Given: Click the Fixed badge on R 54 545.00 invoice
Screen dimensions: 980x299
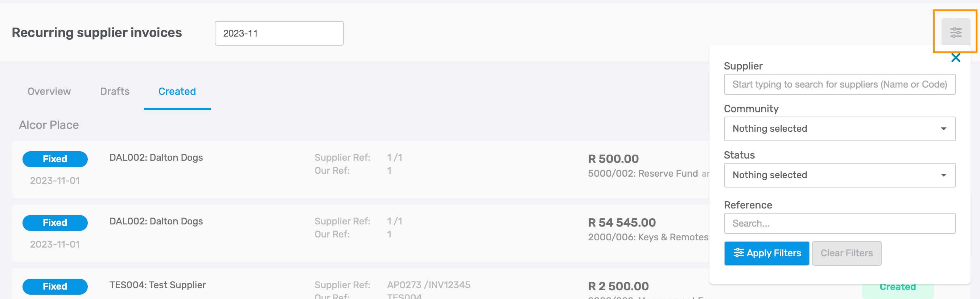Looking at the screenshot, I should pos(55,223).
